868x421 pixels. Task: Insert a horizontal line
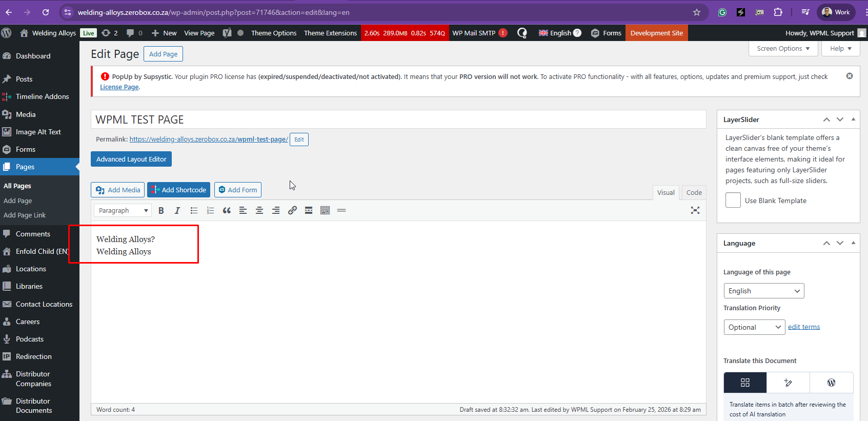tap(341, 210)
